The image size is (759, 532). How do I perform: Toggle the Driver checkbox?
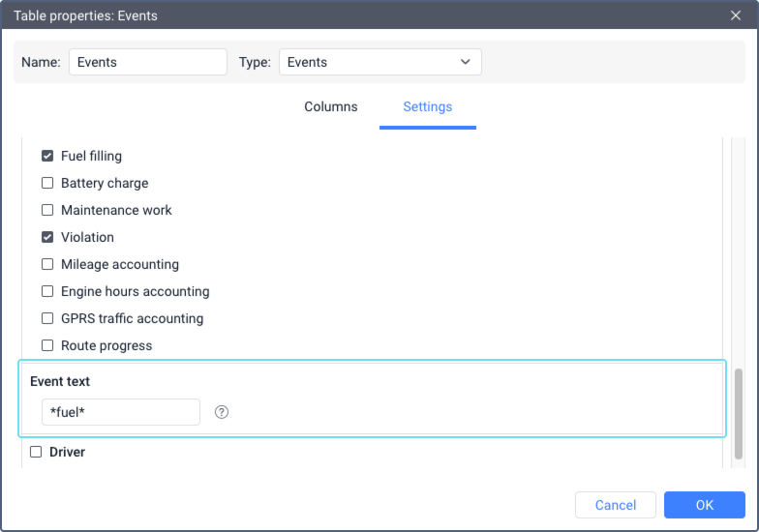coord(36,452)
